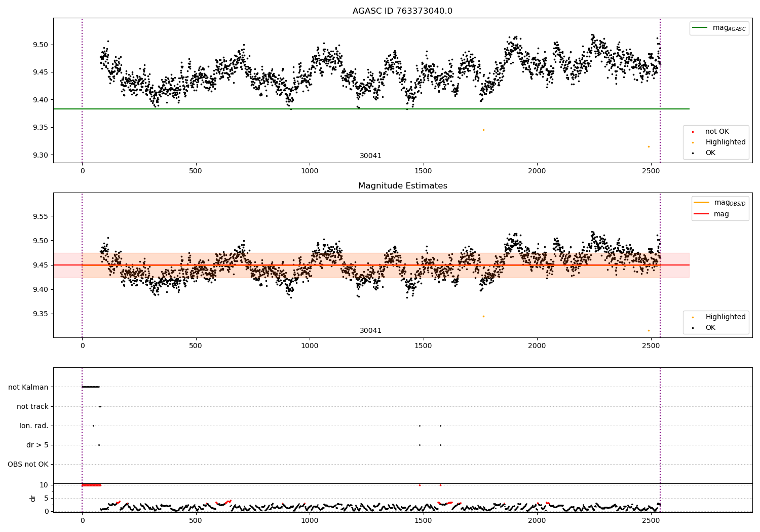Click the 5 tick on the dr axis
The height and width of the screenshot is (532, 760).
point(46,498)
